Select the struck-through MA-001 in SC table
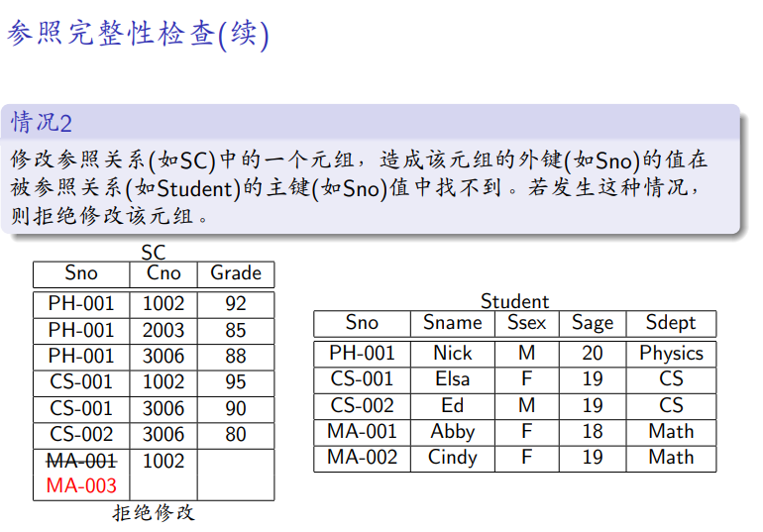This screenshot has width=763, height=532. [81, 461]
